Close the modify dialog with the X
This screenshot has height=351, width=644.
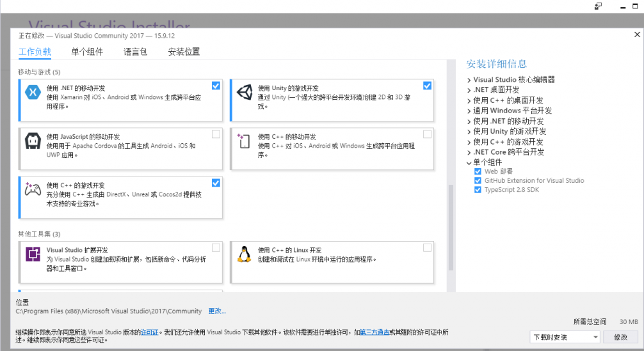point(637,35)
